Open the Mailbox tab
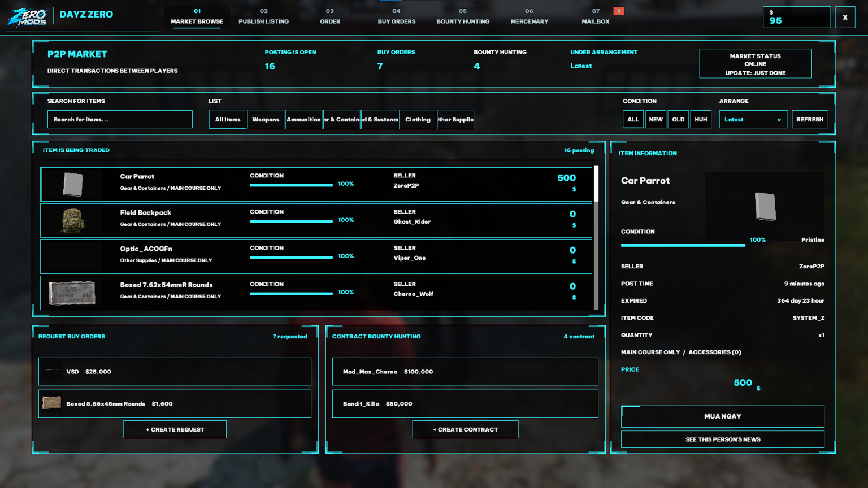 (596, 16)
